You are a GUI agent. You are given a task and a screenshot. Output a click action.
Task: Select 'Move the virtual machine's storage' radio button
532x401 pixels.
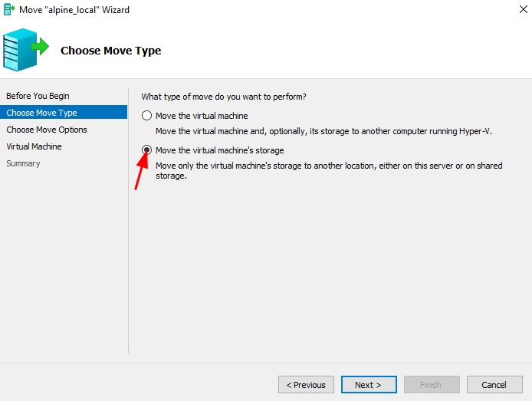tap(146, 150)
